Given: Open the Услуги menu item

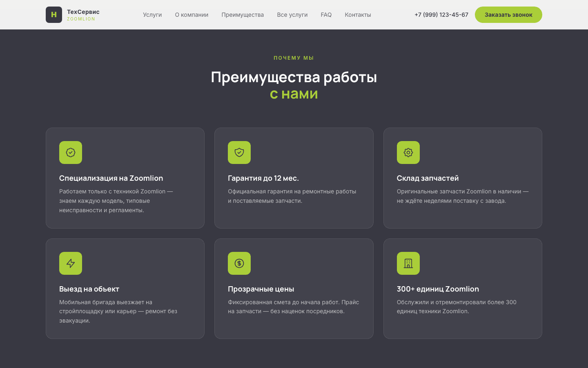Looking at the screenshot, I should coord(152,15).
